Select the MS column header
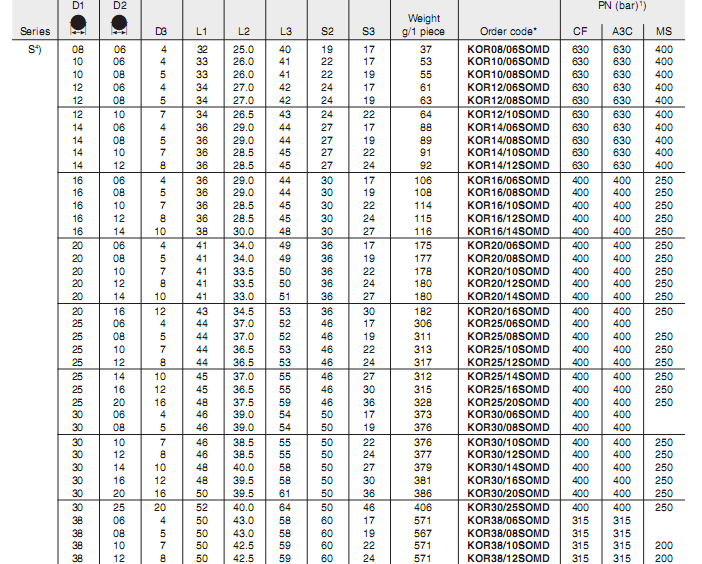Viewport: 702px width, 564px height. tap(664, 32)
